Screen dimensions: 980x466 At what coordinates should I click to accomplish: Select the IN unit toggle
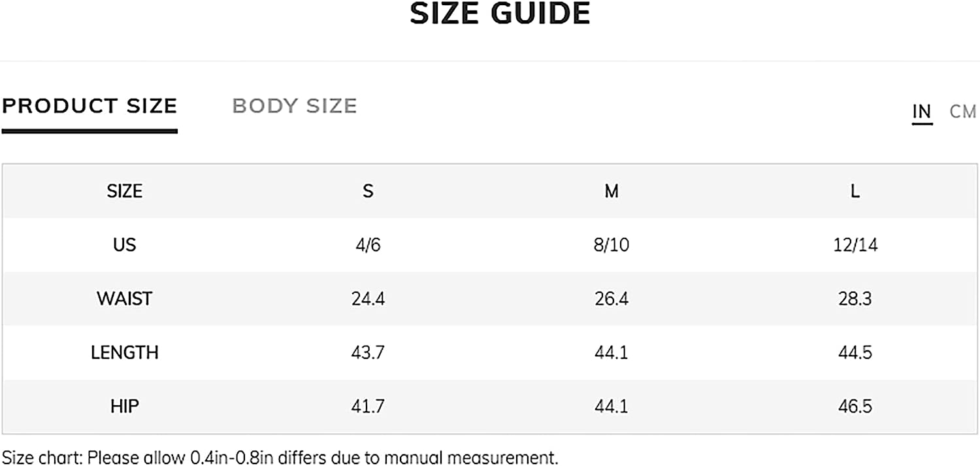pyautogui.click(x=922, y=112)
